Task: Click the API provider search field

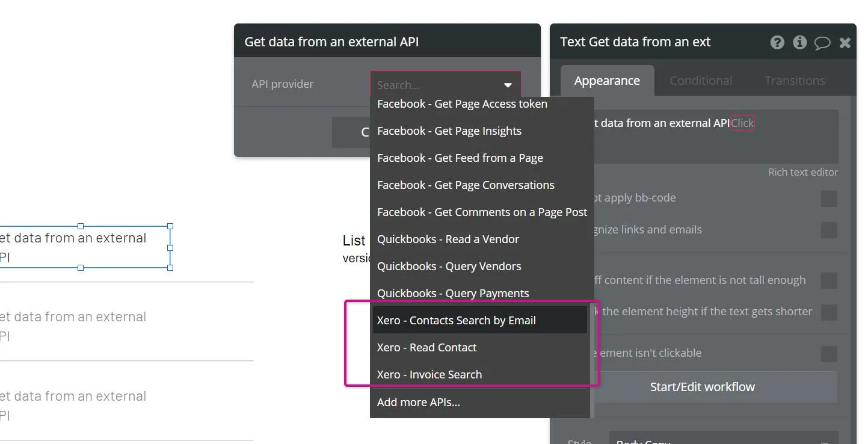Action: point(445,85)
